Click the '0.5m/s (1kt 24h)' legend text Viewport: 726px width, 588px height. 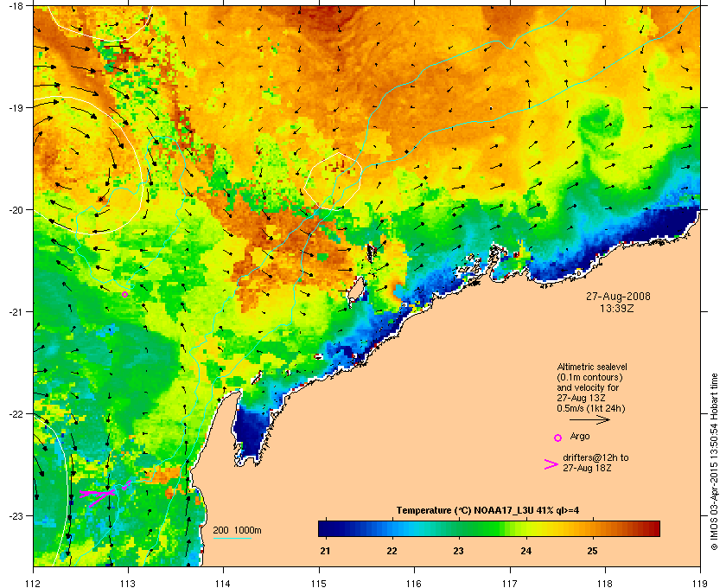(x=591, y=409)
